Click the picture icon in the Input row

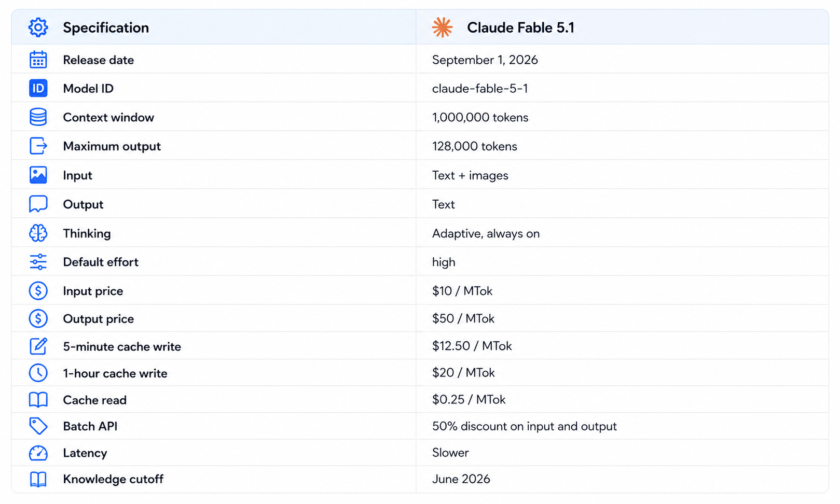[38, 175]
